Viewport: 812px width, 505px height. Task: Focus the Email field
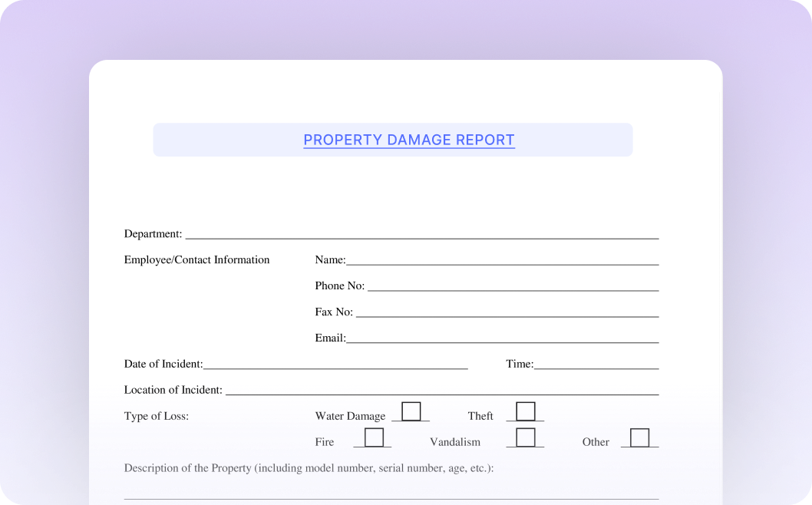click(502, 338)
